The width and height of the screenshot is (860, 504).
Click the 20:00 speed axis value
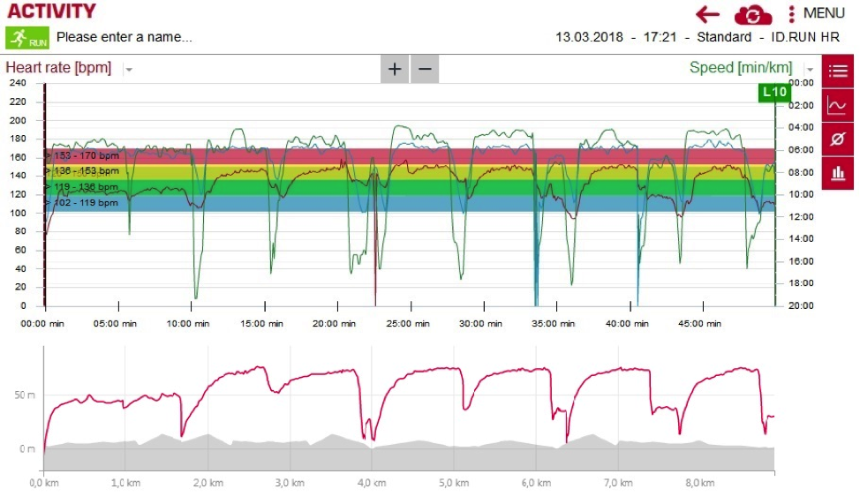coord(801,305)
